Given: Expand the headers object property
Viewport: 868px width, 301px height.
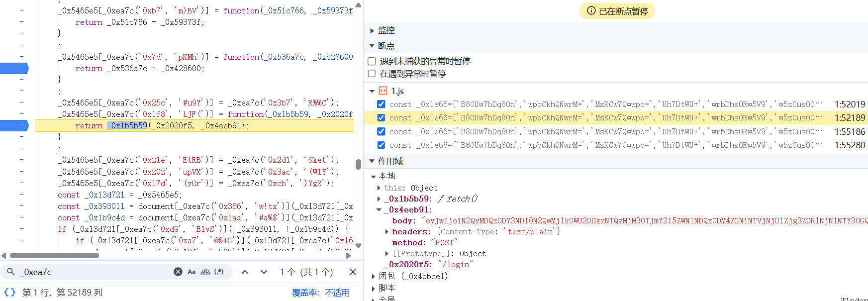Looking at the screenshot, I should (386, 231).
